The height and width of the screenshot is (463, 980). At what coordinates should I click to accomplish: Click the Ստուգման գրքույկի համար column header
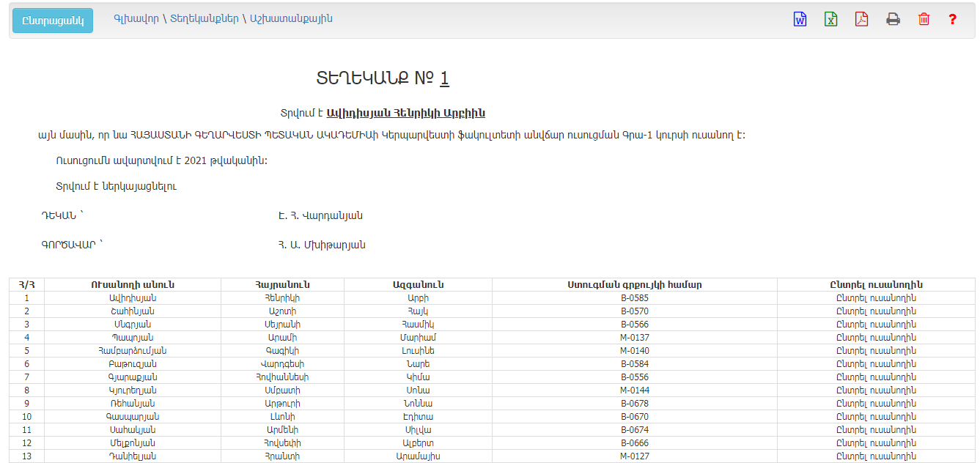point(634,285)
